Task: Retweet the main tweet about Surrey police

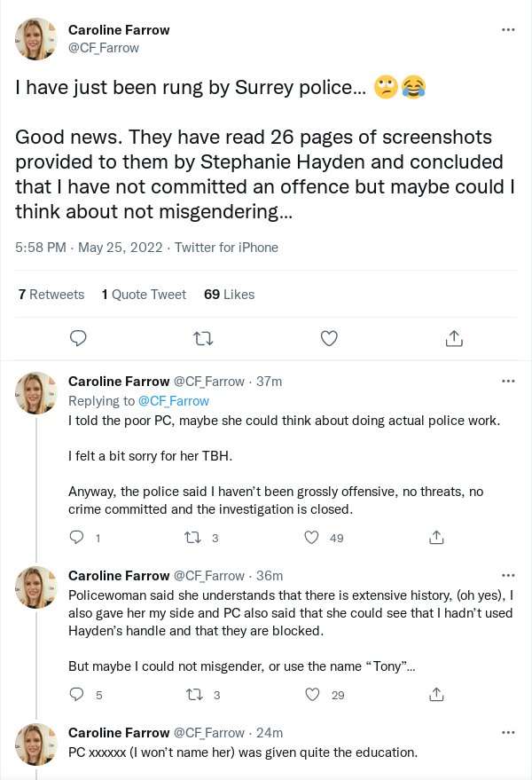Action: tap(203, 338)
